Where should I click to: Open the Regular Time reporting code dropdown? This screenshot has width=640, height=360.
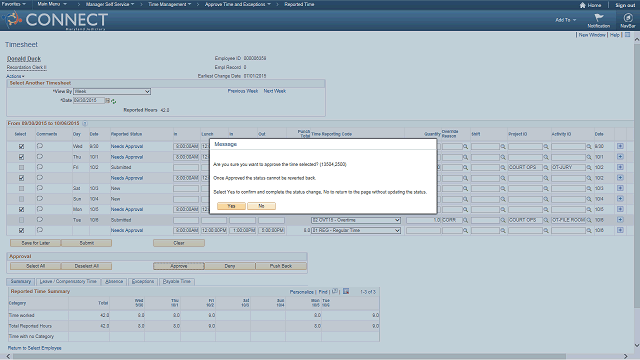pyautogui.click(x=356, y=231)
